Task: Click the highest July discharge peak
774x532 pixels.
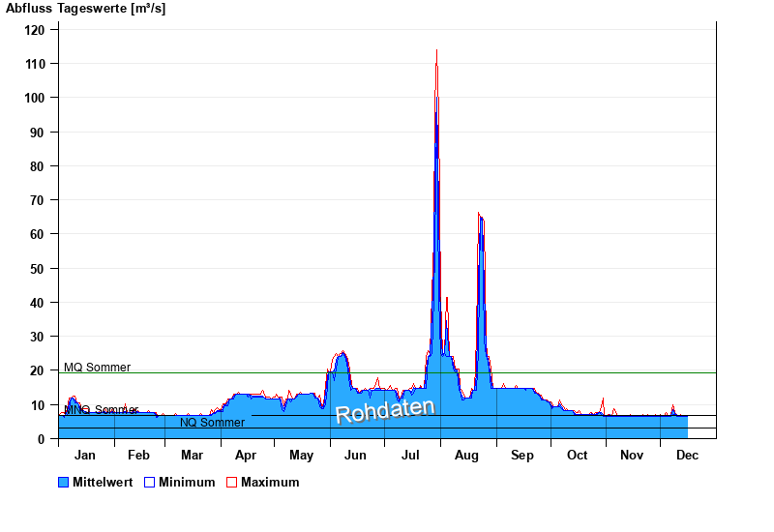Action: click(x=436, y=53)
